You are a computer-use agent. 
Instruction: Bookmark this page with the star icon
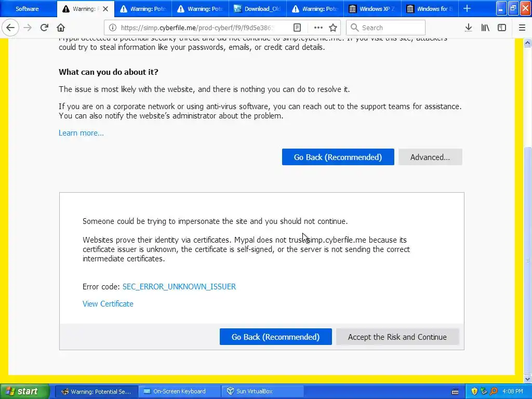pyautogui.click(x=333, y=28)
